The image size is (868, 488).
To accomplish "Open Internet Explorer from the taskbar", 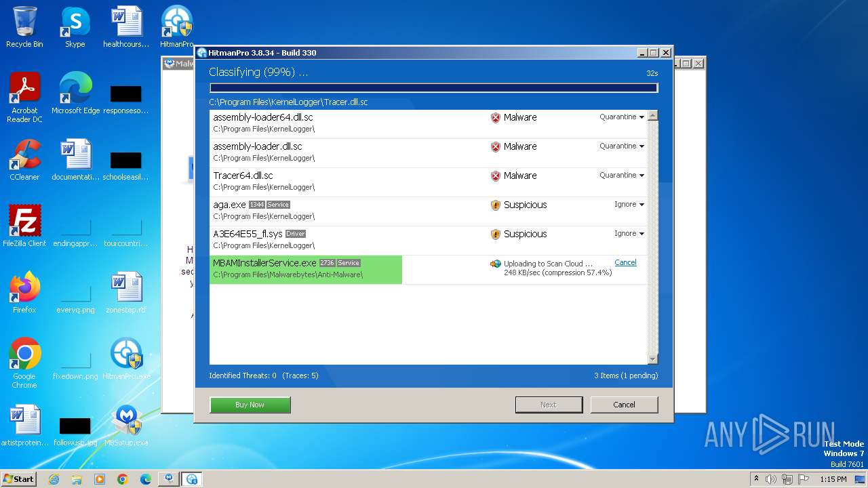I will click(x=54, y=479).
